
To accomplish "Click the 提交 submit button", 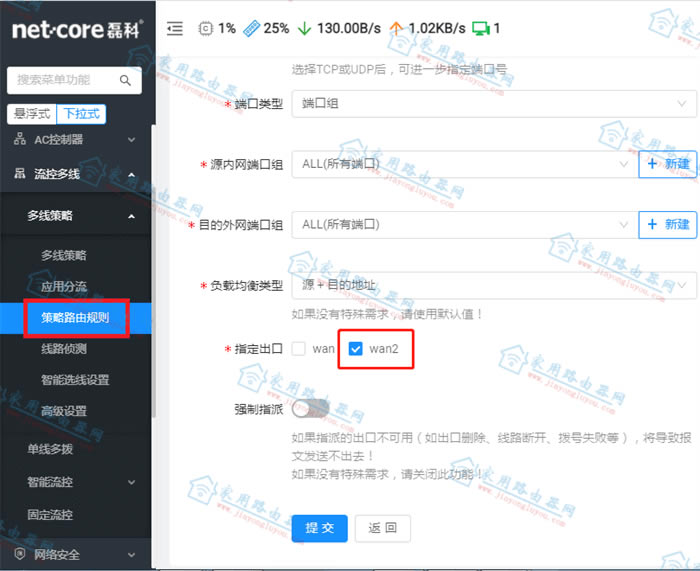I will pos(320,528).
